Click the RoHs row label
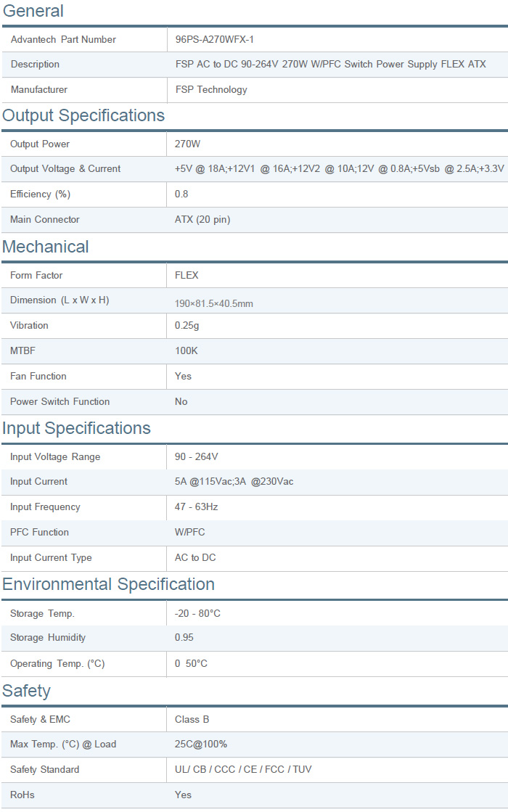The height and width of the screenshot is (812, 508). tap(22, 795)
